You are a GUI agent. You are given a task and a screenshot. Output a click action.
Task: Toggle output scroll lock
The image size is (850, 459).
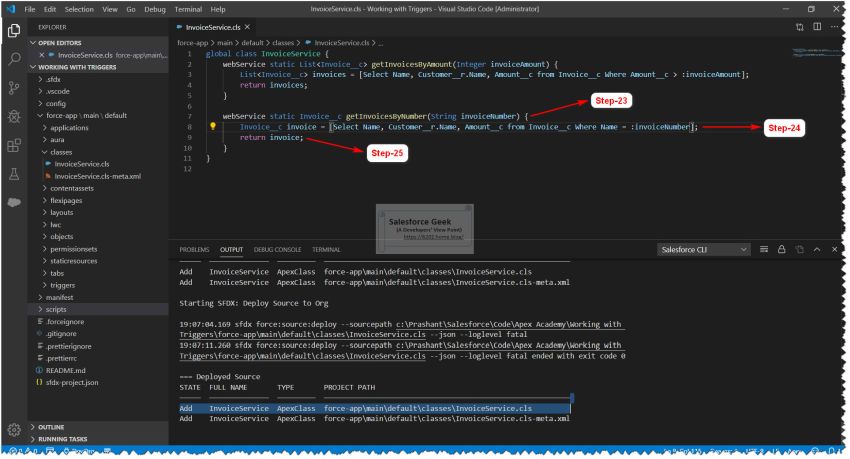coord(781,249)
